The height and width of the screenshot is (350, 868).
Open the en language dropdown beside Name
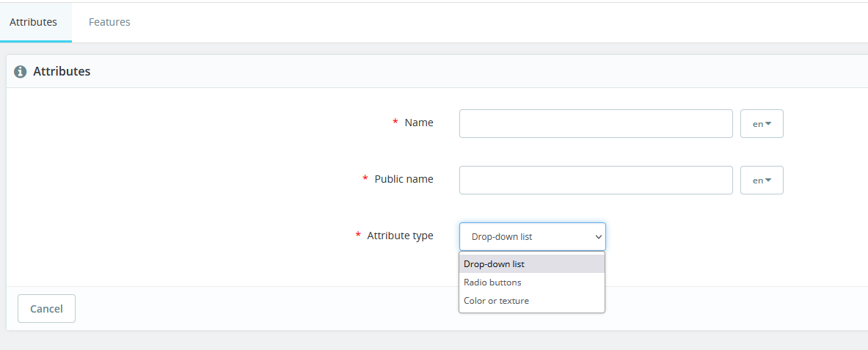pos(762,123)
